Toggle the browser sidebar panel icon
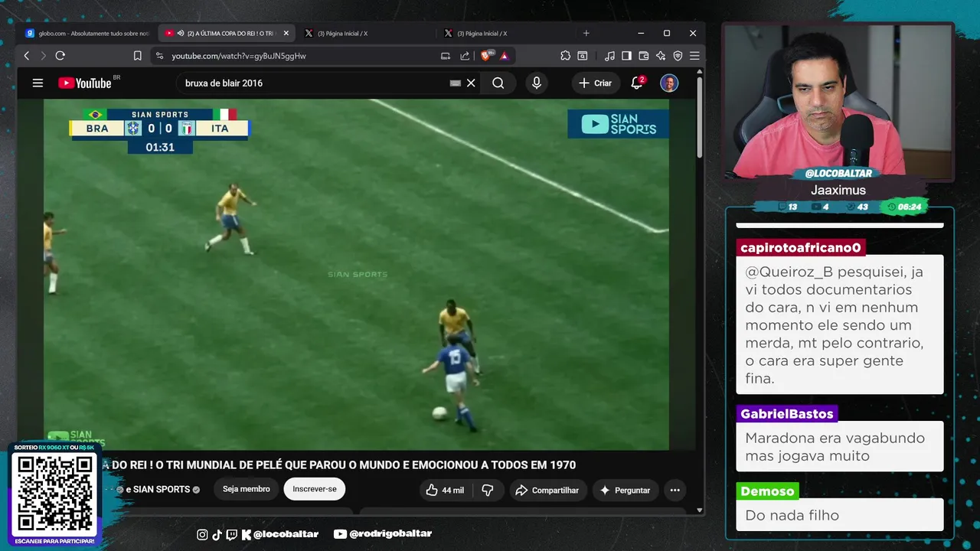The image size is (980, 551). click(626, 56)
